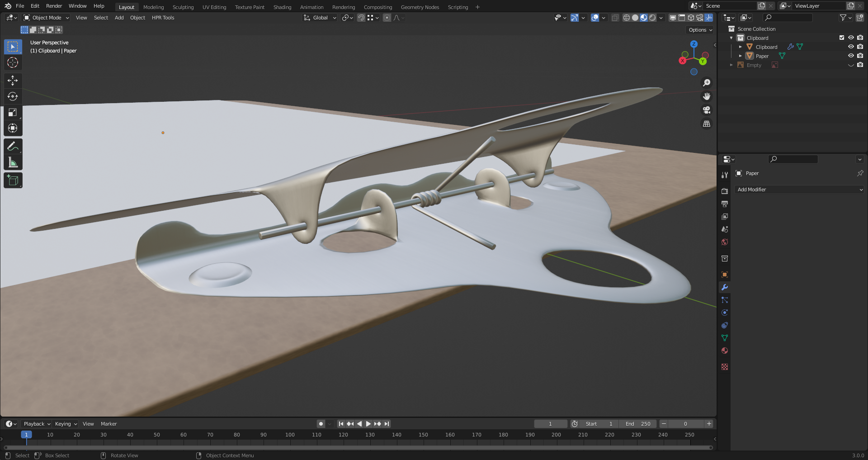Click the Options button in the viewport
This screenshot has width=868, height=460.
(699, 29)
